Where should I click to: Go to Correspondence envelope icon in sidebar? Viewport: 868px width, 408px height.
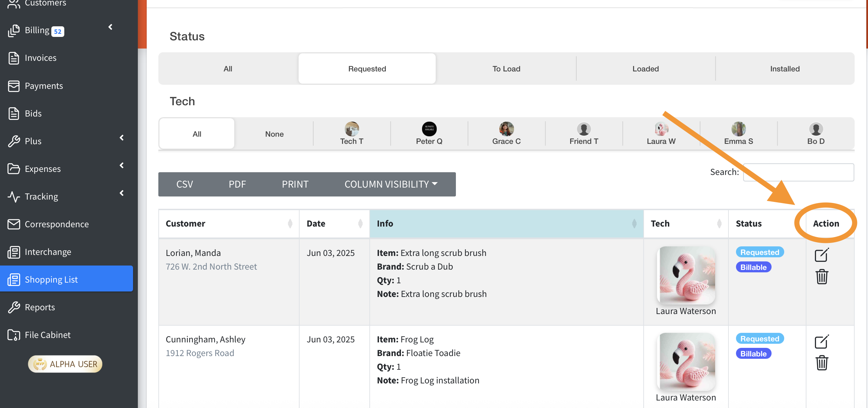coord(14,224)
